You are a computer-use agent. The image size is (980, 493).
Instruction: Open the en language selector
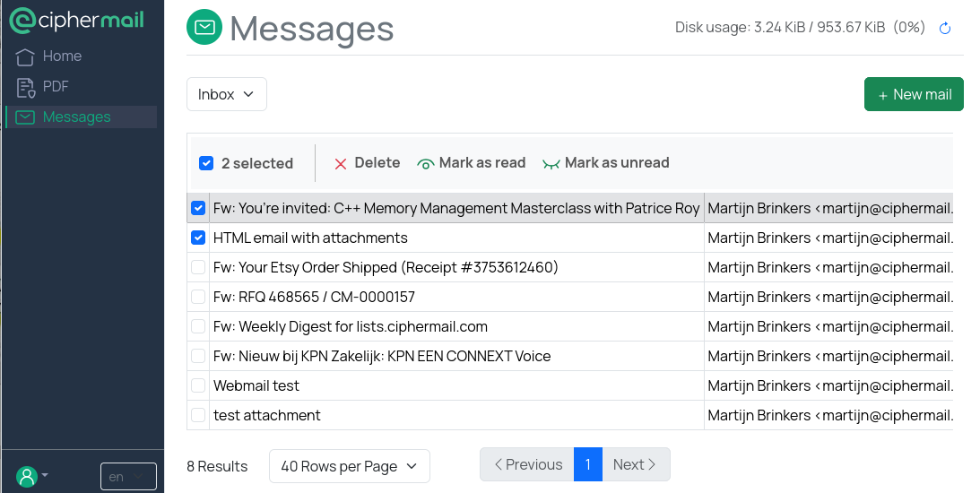pyautogui.click(x=127, y=477)
